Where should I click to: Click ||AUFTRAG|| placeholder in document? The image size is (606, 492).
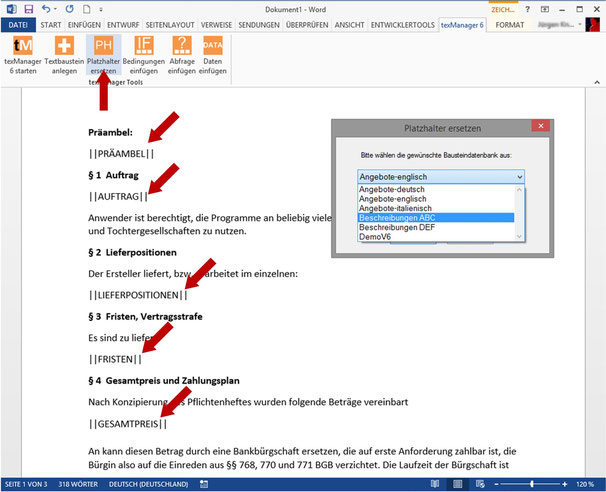point(118,197)
